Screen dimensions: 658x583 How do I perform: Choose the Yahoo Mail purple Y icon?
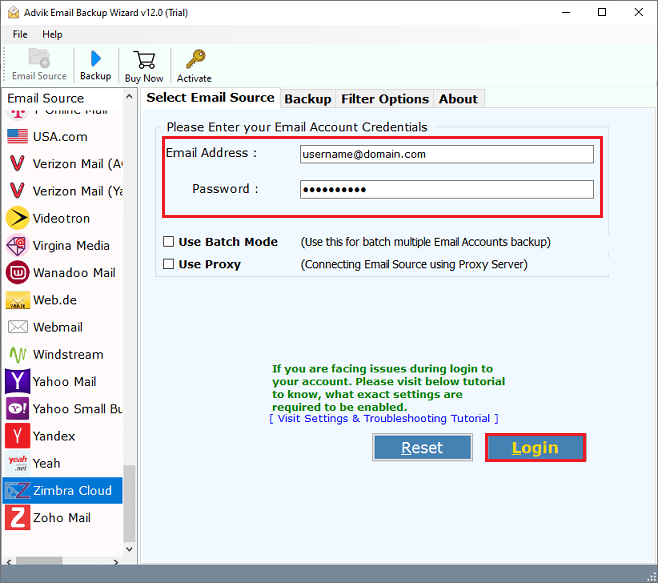pos(17,381)
